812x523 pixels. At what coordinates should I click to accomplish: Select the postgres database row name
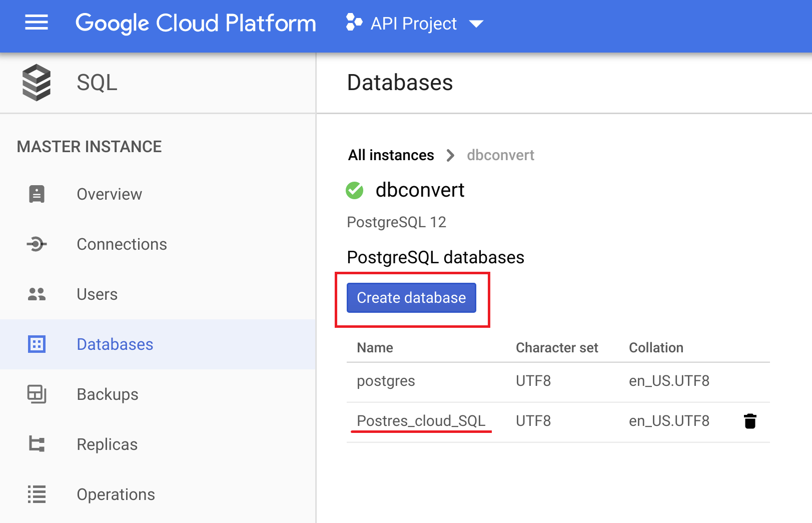386,381
